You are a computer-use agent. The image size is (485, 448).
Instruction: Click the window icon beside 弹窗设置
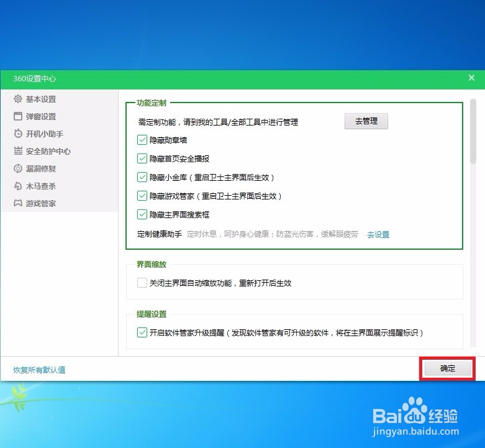[18, 116]
